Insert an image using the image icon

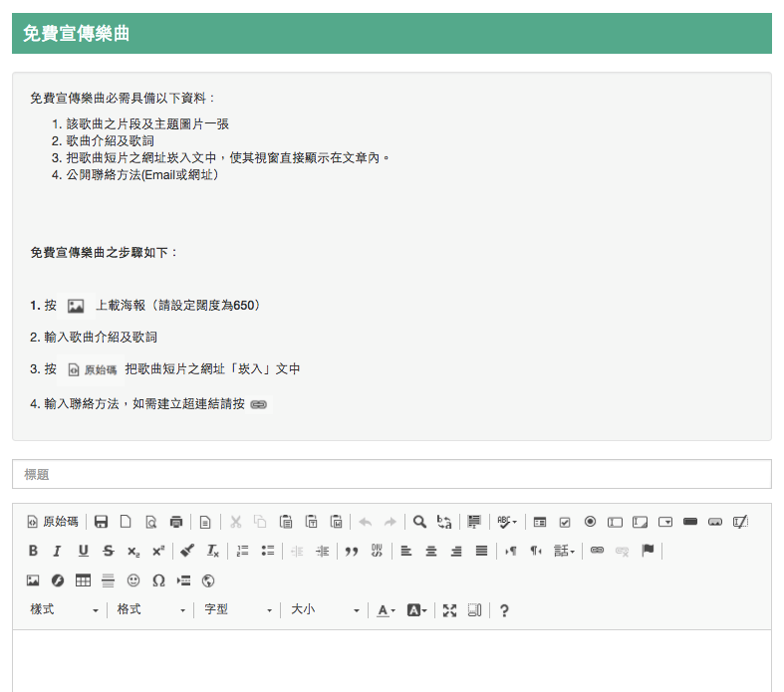coord(33,580)
